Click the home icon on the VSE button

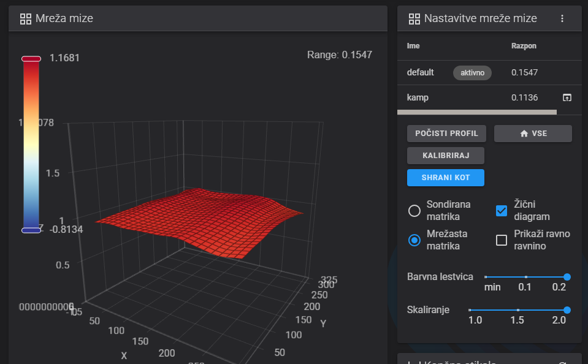(x=524, y=134)
